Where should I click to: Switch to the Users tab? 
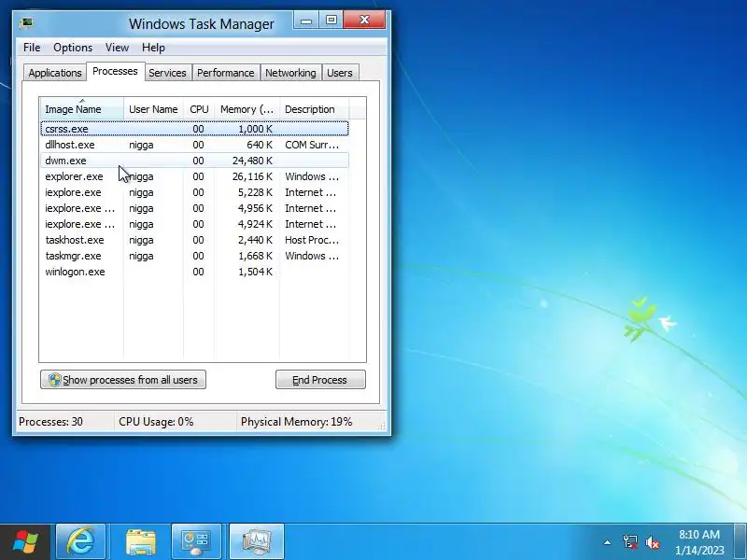point(340,73)
